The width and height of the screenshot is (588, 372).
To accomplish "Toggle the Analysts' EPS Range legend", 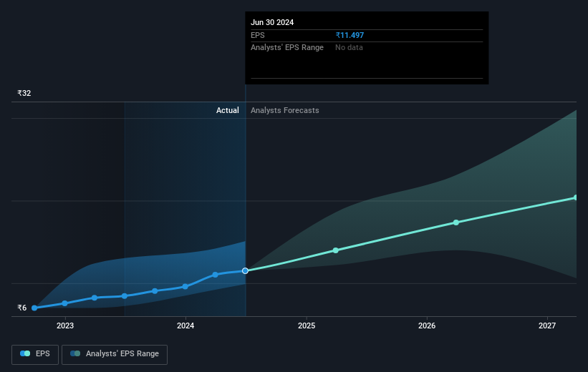I will click(115, 354).
